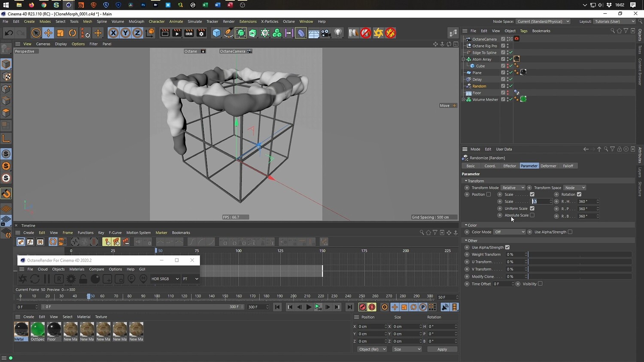Viewport: 644px width, 362px height.
Task: Uncheck the Uniform Scale checkbox
Action: tap(532, 208)
